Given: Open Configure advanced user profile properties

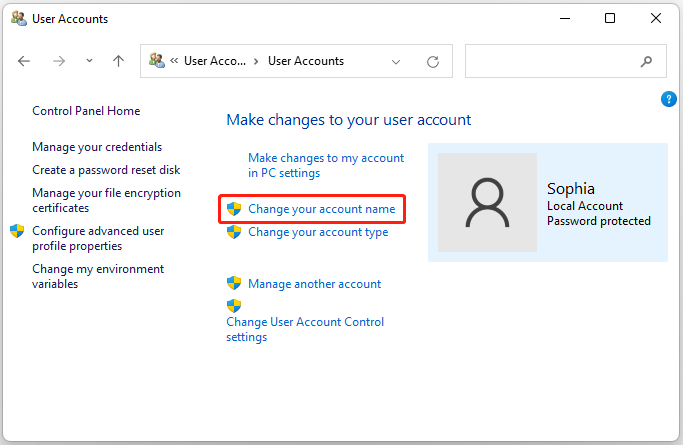Looking at the screenshot, I should coord(98,238).
